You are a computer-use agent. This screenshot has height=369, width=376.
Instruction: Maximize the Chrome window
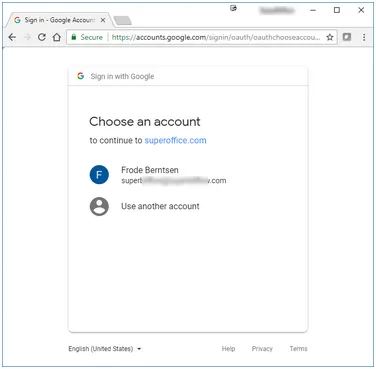click(337, 10)
